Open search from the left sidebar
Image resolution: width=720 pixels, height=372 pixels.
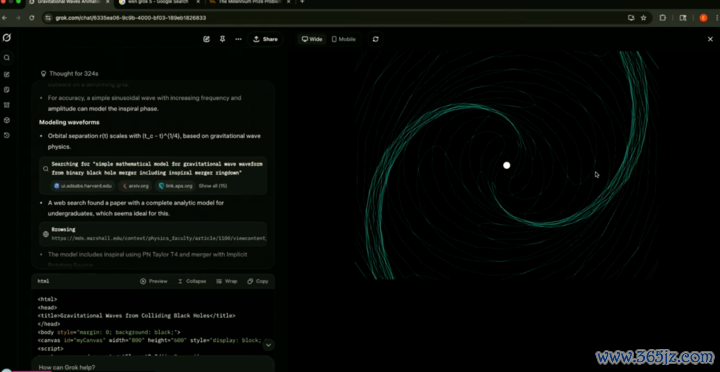coord(6,58)
